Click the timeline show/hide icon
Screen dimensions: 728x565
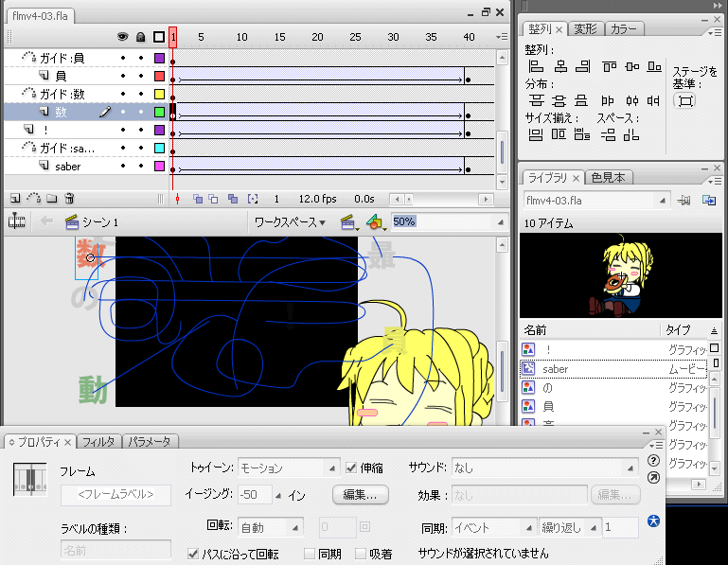tap(17, 221)
